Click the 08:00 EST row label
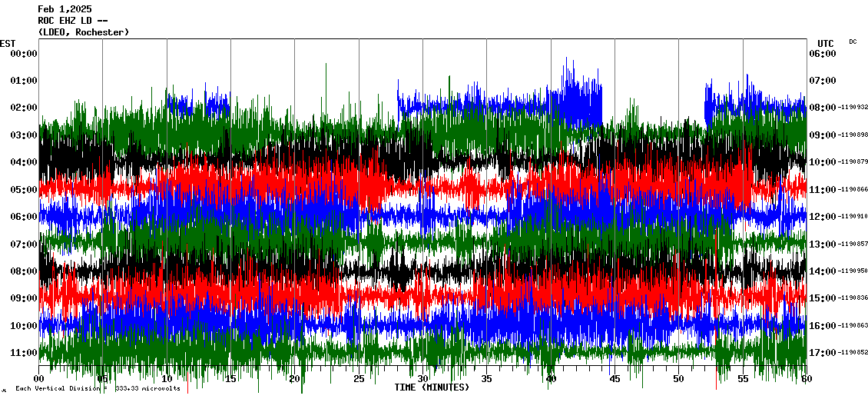868x399 pixels. (24, 271)
